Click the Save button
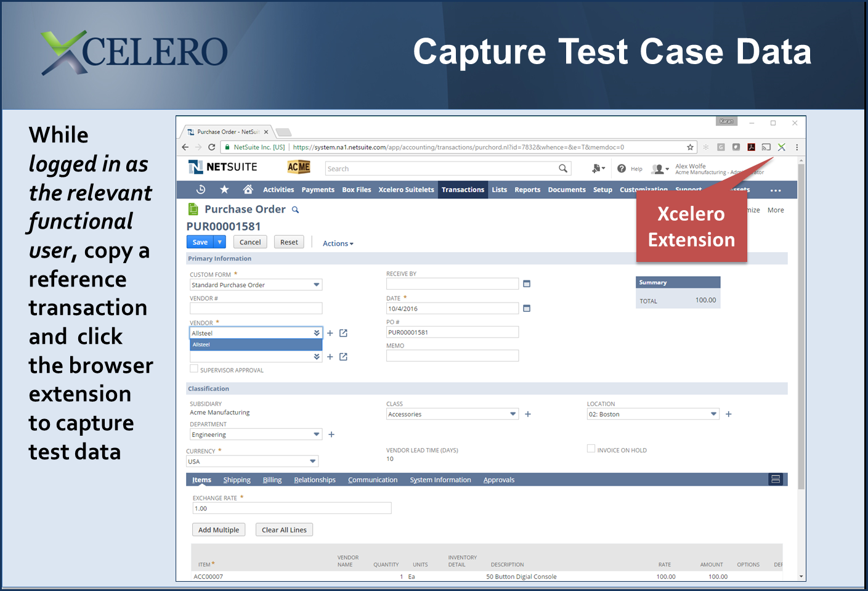The width and height of the screenshot is (868, 591). coord(200,242)
